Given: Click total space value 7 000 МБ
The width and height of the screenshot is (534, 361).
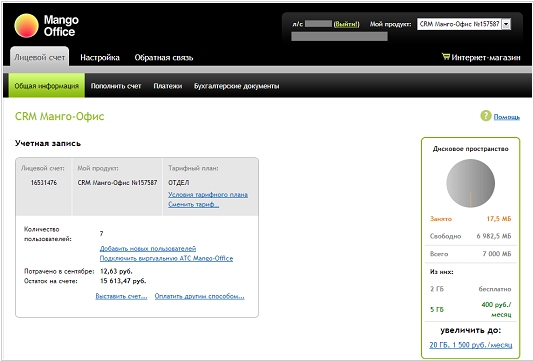Looking at the screenshot, I should [497, 254].
